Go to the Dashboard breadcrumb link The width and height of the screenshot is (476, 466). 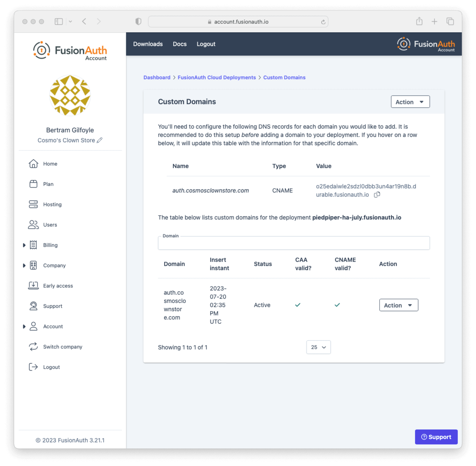[157, 77]
